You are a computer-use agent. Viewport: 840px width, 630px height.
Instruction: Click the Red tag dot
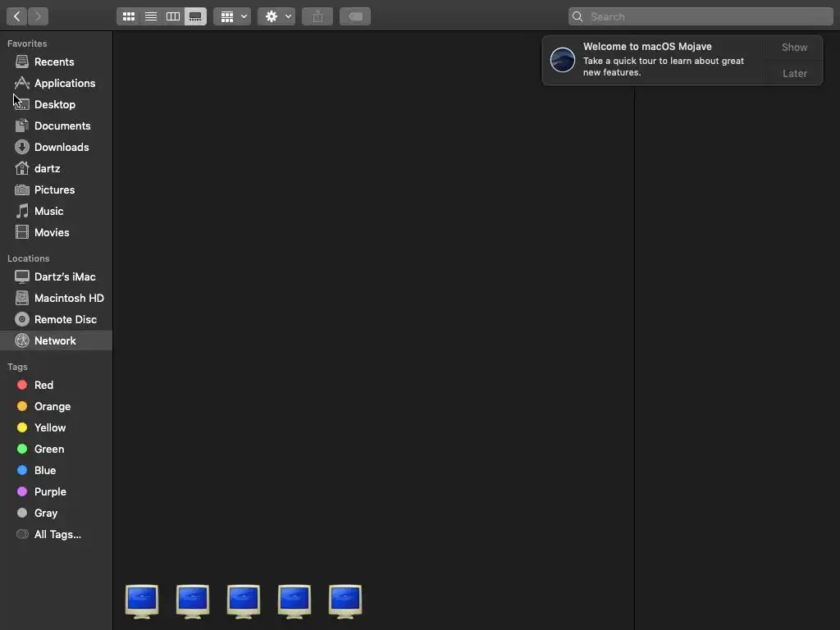tap(22, 385)
